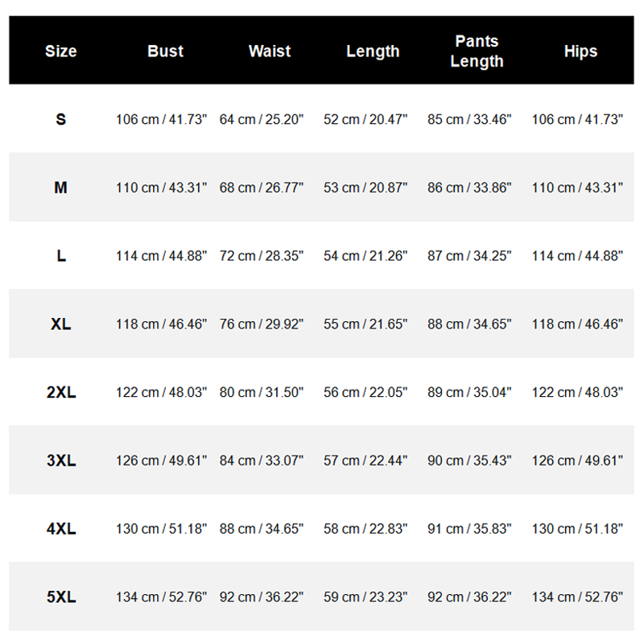Select the Bust column header
The height and width of the screenshot is (644, 644).
click(x=165, y=52)
